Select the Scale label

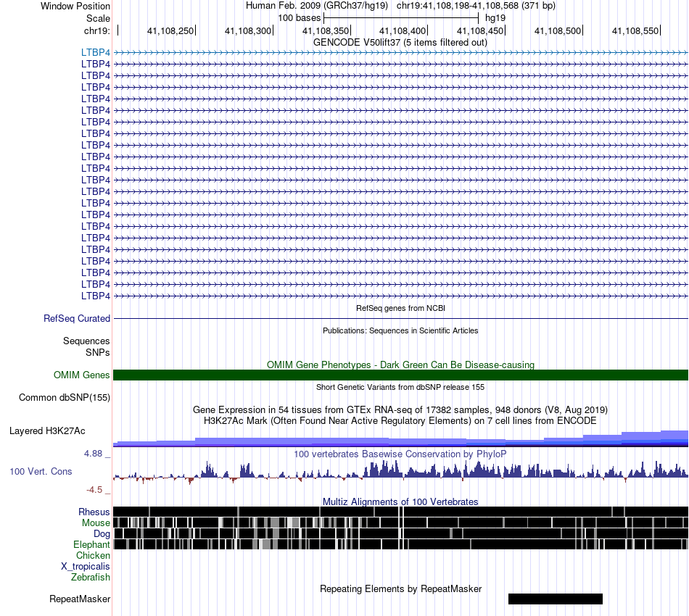click(x=98, y=18)
